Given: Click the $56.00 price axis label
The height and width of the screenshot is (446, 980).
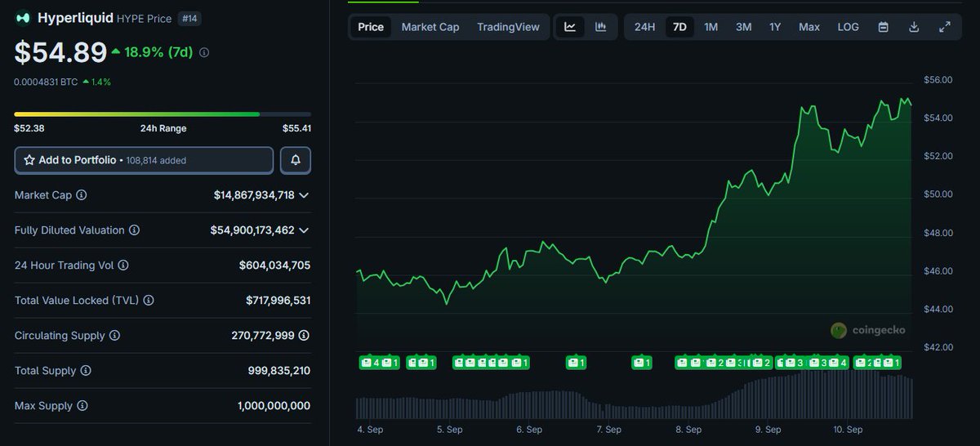Looking at the screenshot, I should (938, 80).
